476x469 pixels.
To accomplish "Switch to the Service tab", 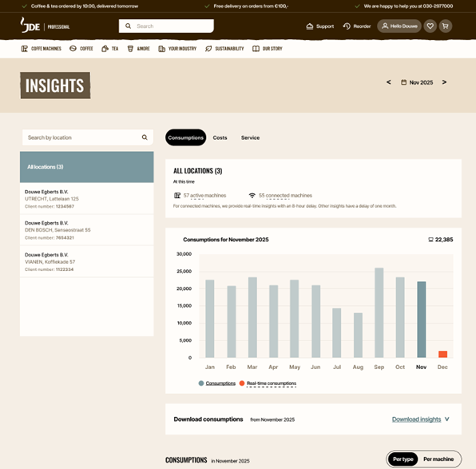I will pyautogui.click(x=251, y=138).
